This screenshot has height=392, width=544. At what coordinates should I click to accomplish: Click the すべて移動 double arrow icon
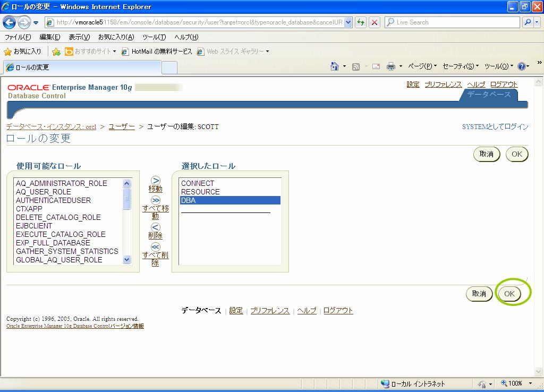point(156,200)
